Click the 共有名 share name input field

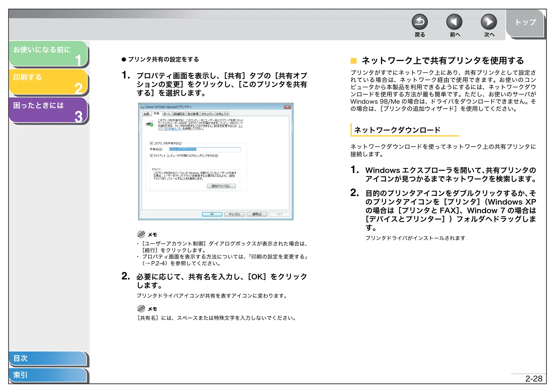coord(205,149)
